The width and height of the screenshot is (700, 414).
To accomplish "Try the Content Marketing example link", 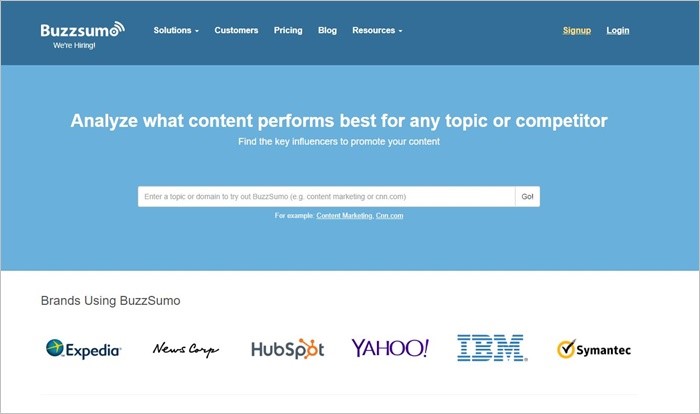I will [x=344, y=216].
